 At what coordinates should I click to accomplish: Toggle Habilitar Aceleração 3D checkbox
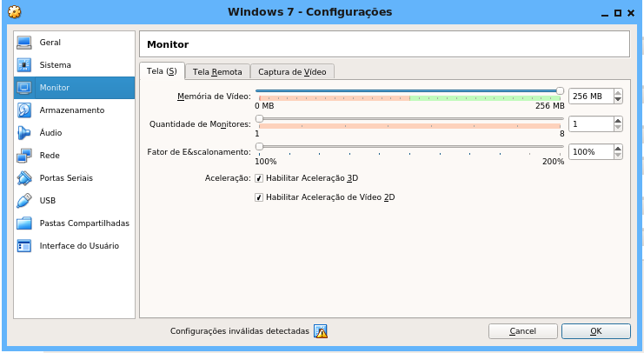tap(259, 178)
